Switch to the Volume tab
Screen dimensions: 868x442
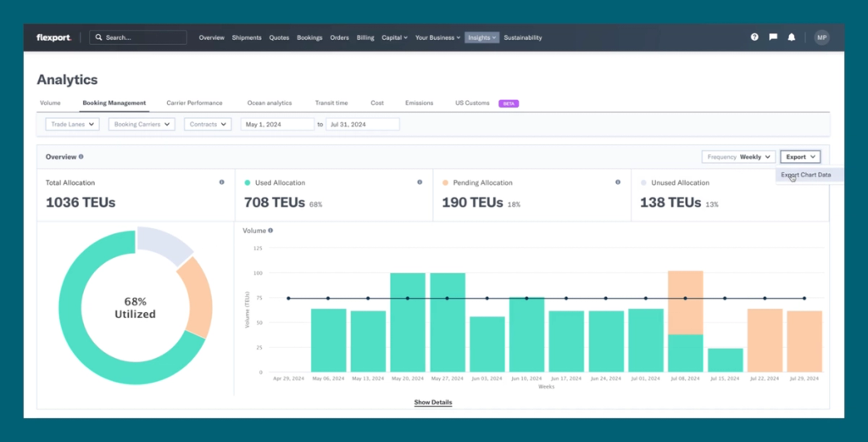(x=50, y=103)
